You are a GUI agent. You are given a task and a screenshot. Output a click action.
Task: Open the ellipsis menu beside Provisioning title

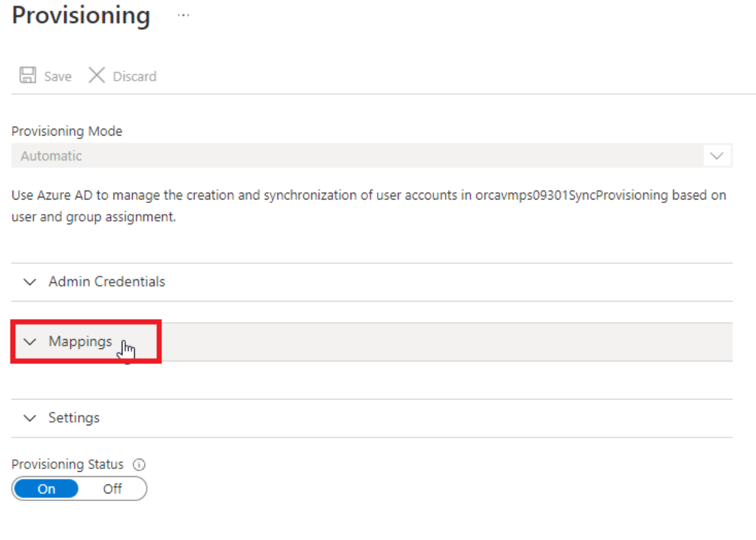(183, 15)
